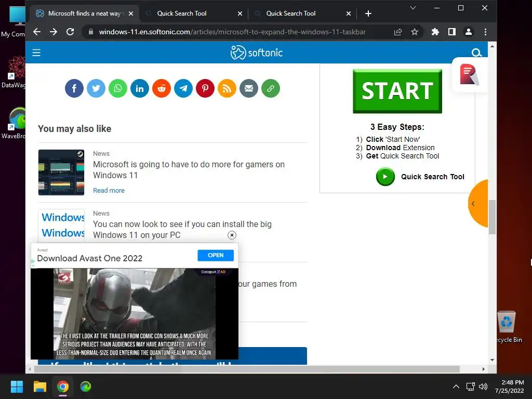Screen dimensions: 532x399
Task: Click the address bar URL
Action: 232,32
